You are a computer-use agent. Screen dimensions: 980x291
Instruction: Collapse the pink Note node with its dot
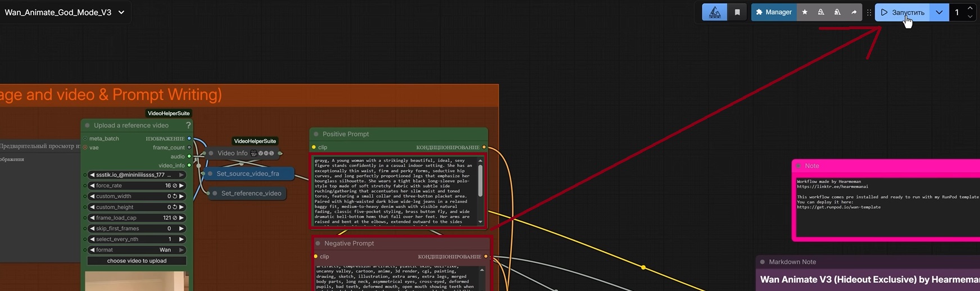click(x=798, y=166)
